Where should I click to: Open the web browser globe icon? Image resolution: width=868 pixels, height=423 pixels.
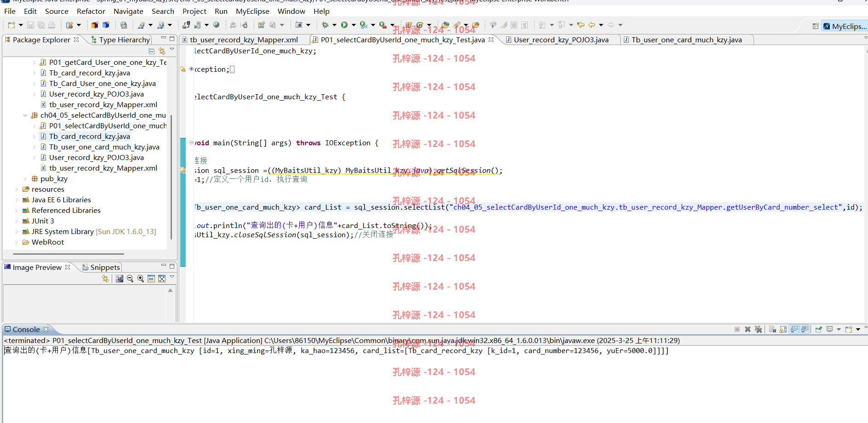pos(216,25)
